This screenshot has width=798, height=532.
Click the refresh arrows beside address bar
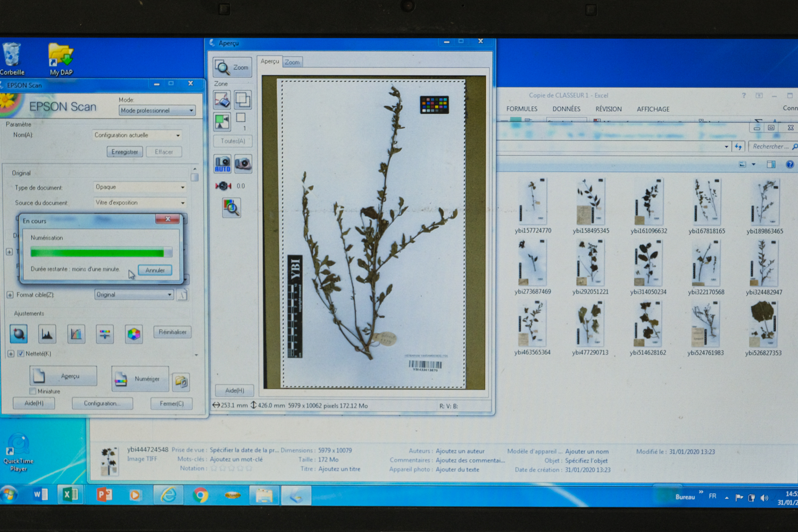[x=738, y=146]
